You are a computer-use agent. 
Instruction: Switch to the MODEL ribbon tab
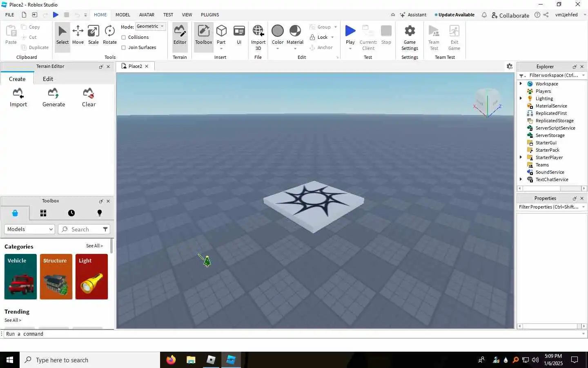click(x=122, y=15)
